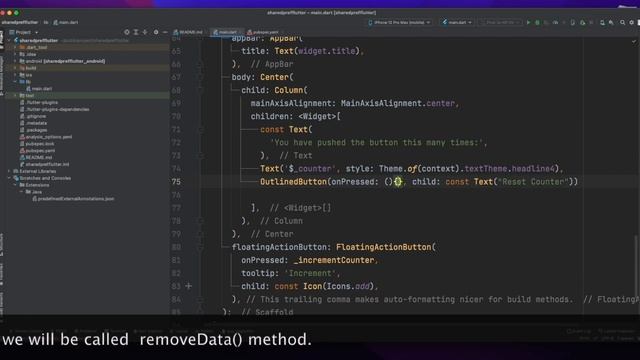Collapse the sharedprefflutter root project node
Screen dimensions: 640x360
click(x=10, y=40)
